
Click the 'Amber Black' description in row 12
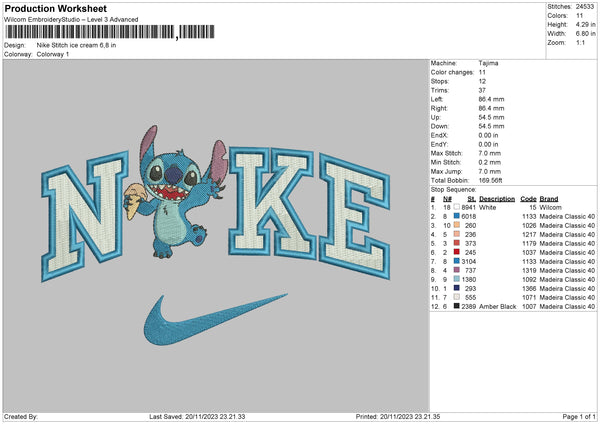(497, 306)
